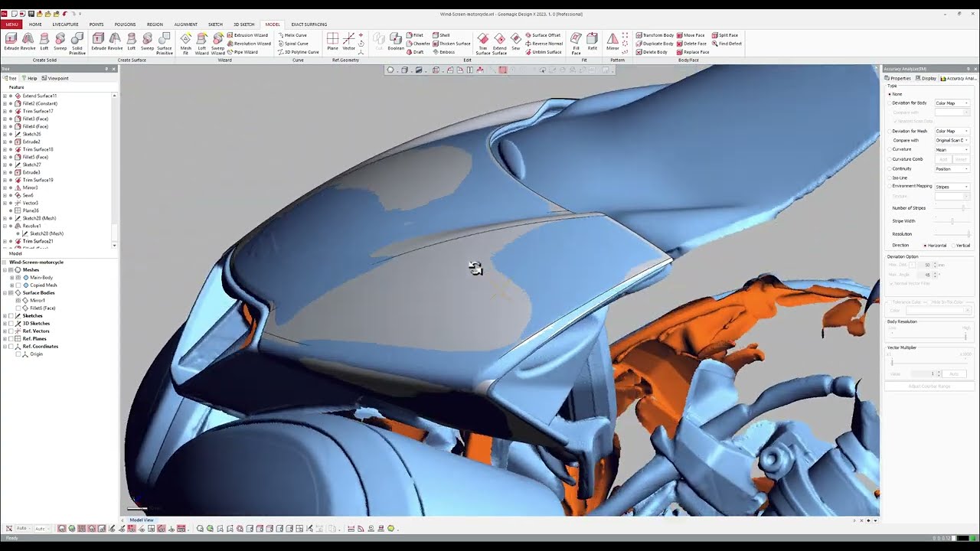Screen dimensions: 980x551
Task: Switch to the SKETCH ribbon tab
Action: (x=215, y=24)
